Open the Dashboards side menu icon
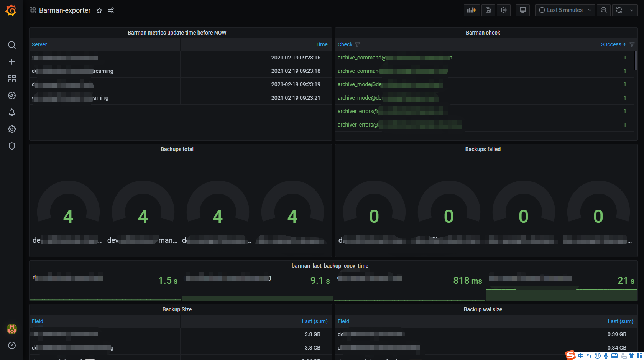644x360 pixels. pos(12,79)
